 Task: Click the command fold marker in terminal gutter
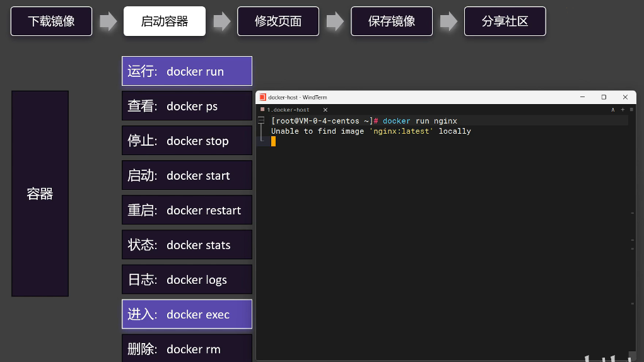[261, 120]
